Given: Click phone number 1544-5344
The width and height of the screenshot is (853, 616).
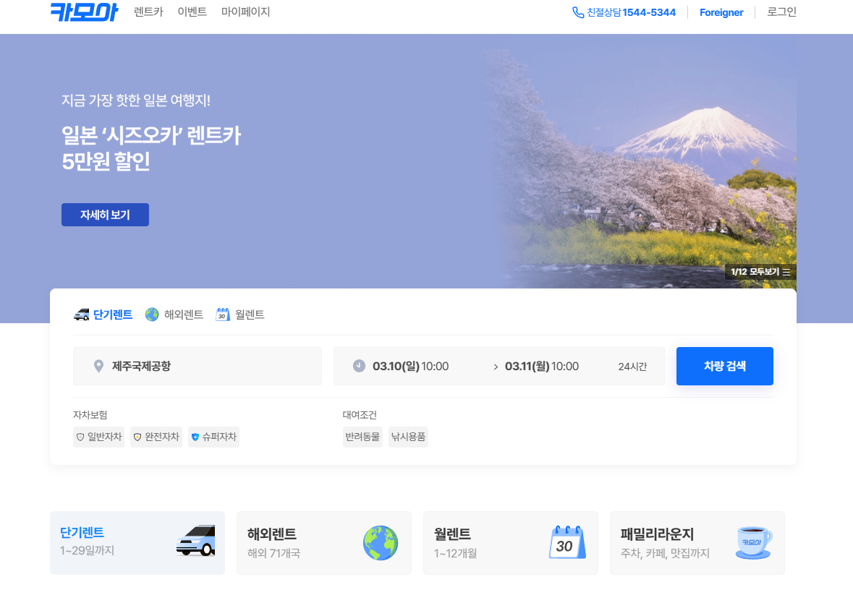Looking at the screenshot, I should pyautogui.click(x=649, y=12).
